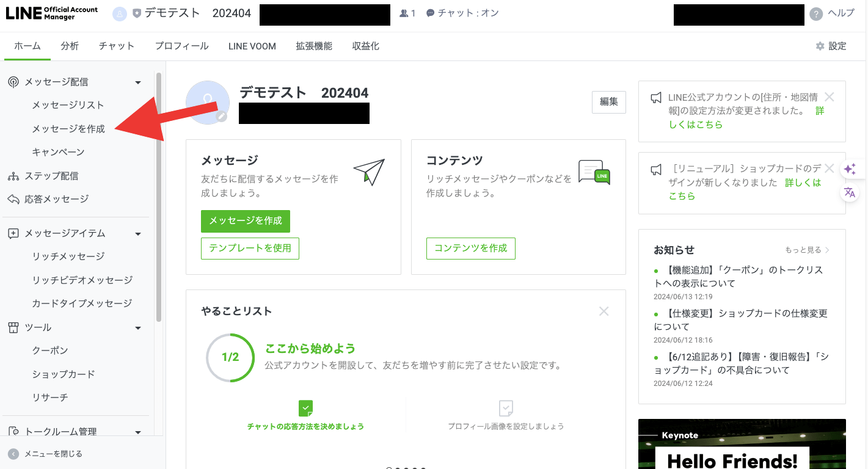Click the コンテンツを作成 button
The width and height of the screenshot is (868, 469).
[471, 249]
